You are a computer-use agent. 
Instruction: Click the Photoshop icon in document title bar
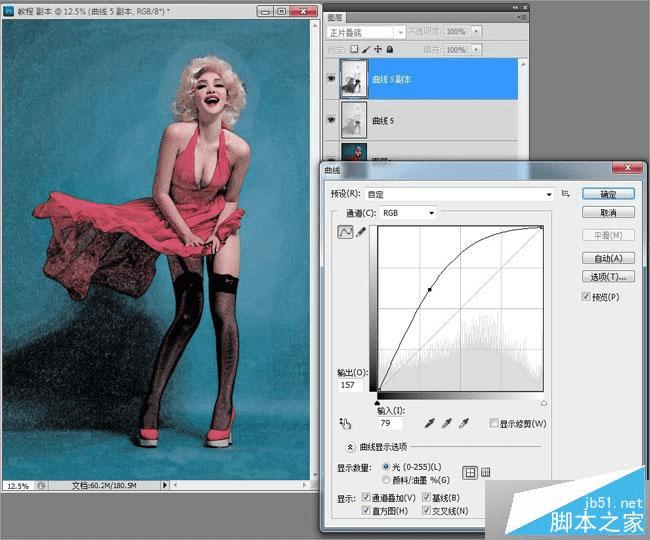pos(8,11)
